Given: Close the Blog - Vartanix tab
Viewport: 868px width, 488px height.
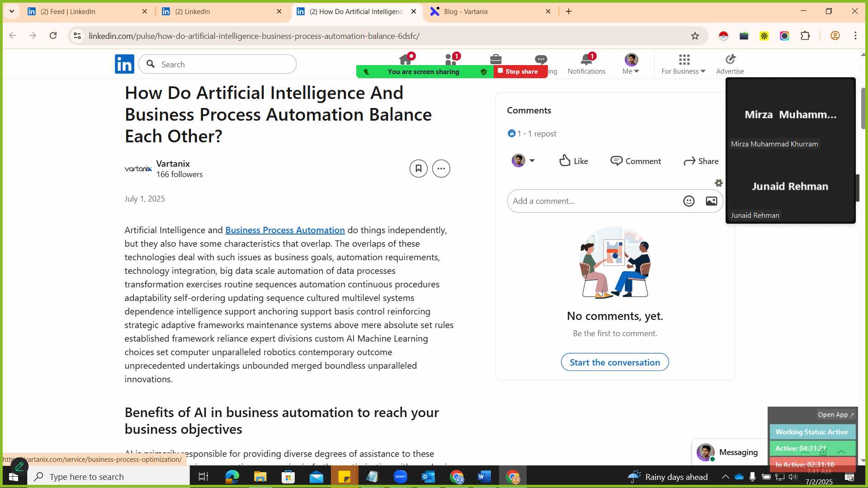Looking at the screenshot, I should click(x=548, y=11).
